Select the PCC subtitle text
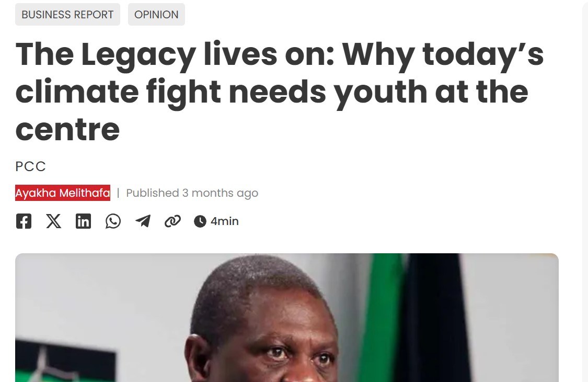Viewport: 588px width, 382px height. pos(31,166)
